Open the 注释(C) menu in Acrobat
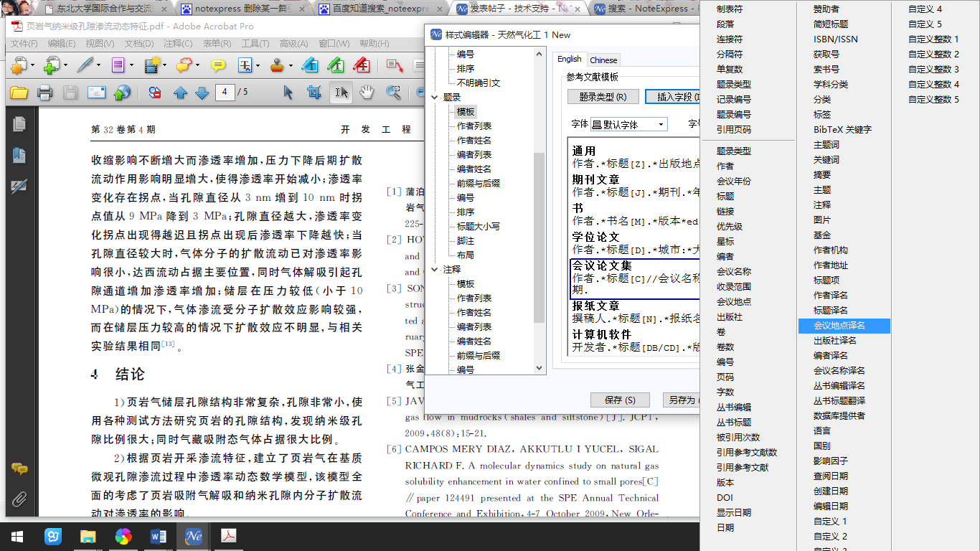The width and height of the screenshot is (980, 551). (x=178, y=44)
